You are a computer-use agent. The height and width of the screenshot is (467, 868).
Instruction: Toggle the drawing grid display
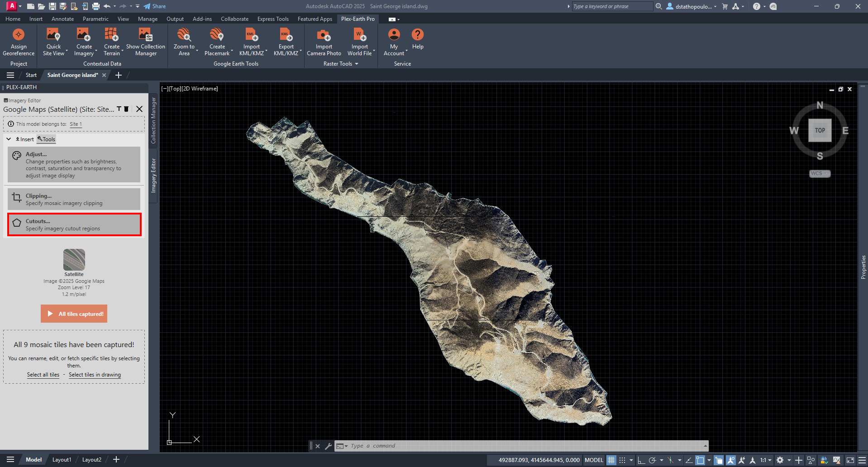[611, 460]
